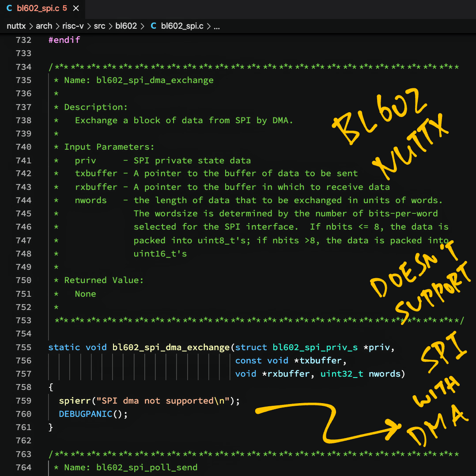Click line number 760 in the gutter

[x=23, y=414]
